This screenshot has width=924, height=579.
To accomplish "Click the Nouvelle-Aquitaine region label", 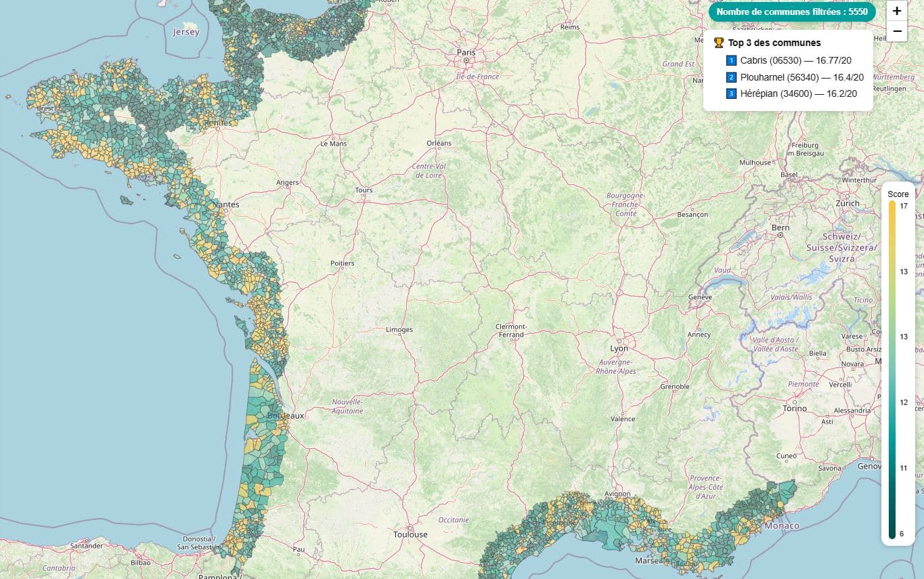I will coord(347,406).
